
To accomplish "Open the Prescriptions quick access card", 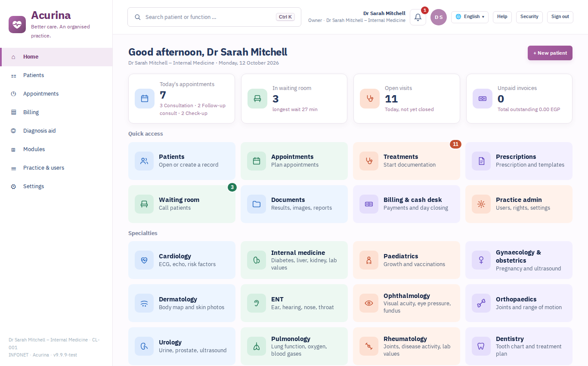I will pos(519,161).
